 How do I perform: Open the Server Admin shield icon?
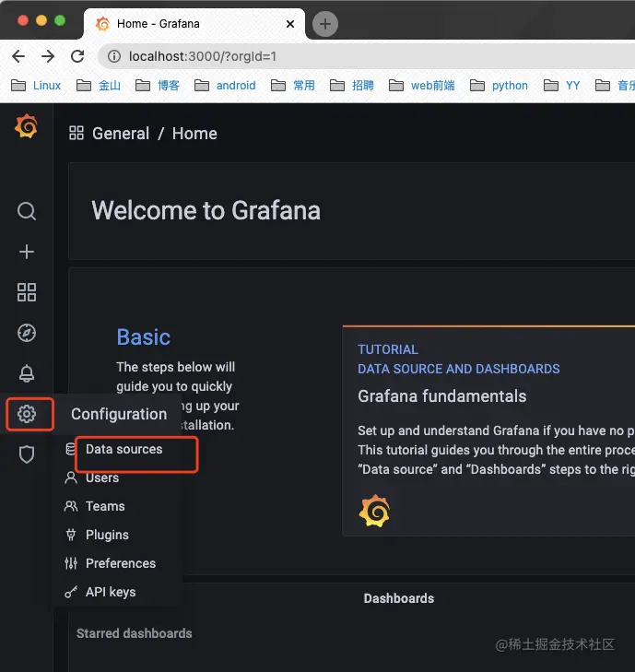(27, 454)
